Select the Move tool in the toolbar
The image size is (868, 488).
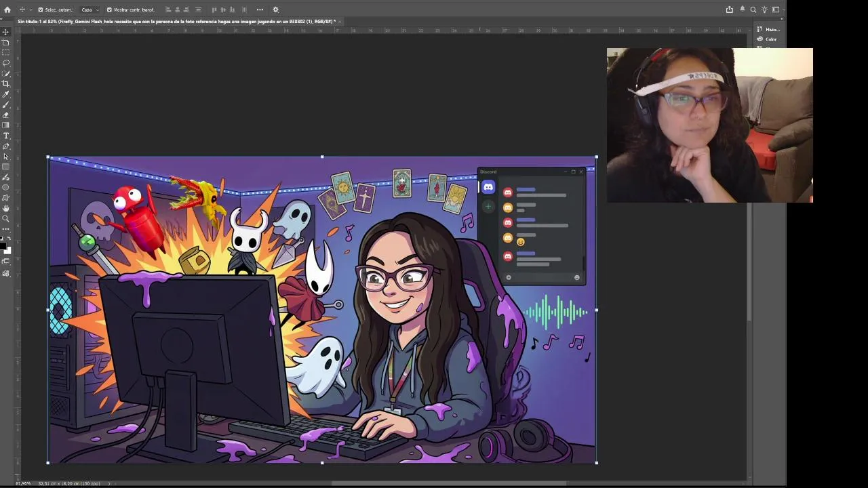coord(6,32)
